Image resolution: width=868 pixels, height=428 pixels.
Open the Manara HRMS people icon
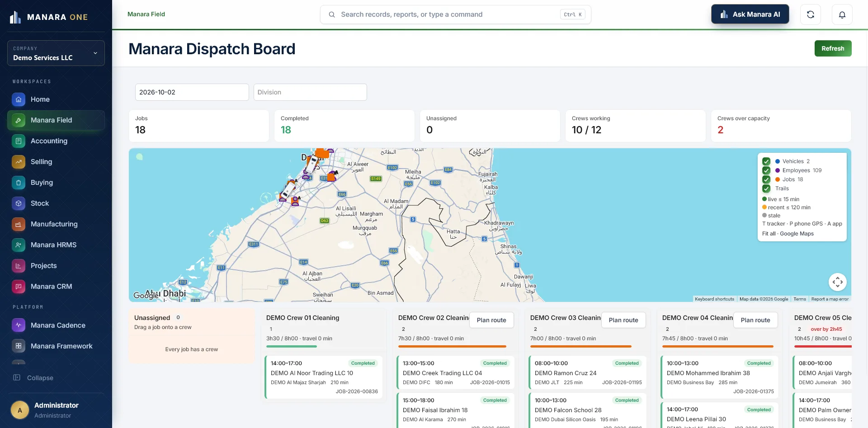(x=19, y=245)
